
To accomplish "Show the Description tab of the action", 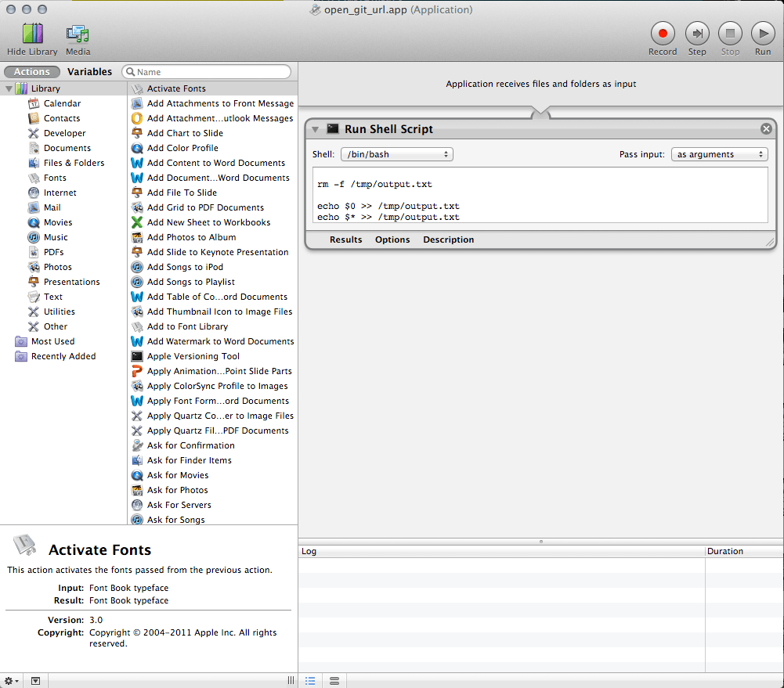I will pos(449,240).
